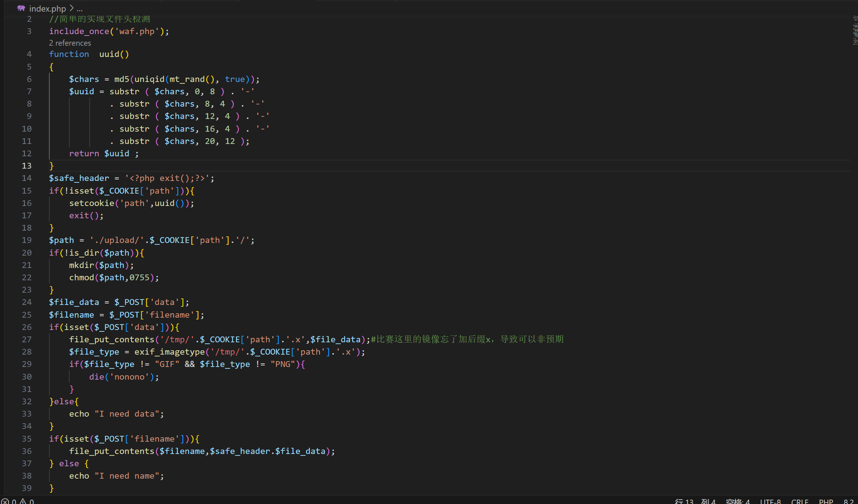Click the error count icon in status bar
Screen dimensions: 858x504
tap(5, 501)
